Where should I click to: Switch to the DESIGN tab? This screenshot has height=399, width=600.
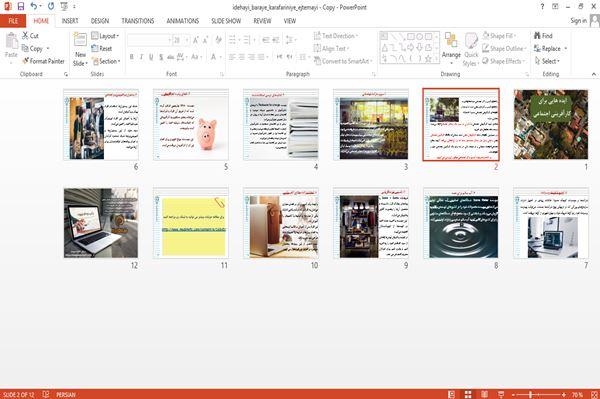(x=100, y=21)
